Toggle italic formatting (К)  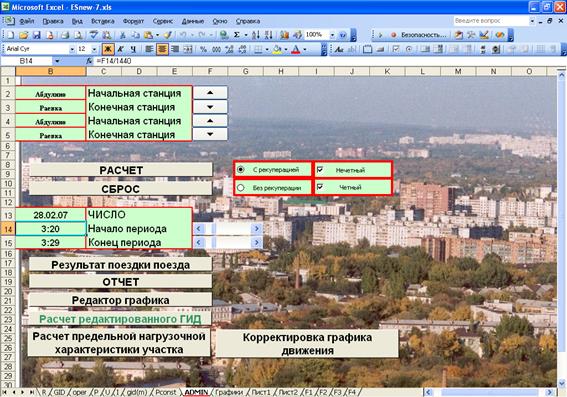[121, 49]
